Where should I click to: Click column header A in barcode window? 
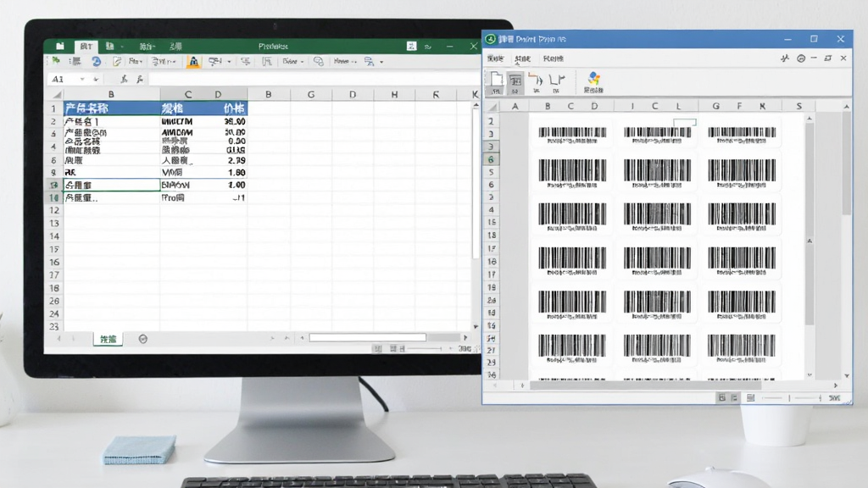tap(515, 106)
